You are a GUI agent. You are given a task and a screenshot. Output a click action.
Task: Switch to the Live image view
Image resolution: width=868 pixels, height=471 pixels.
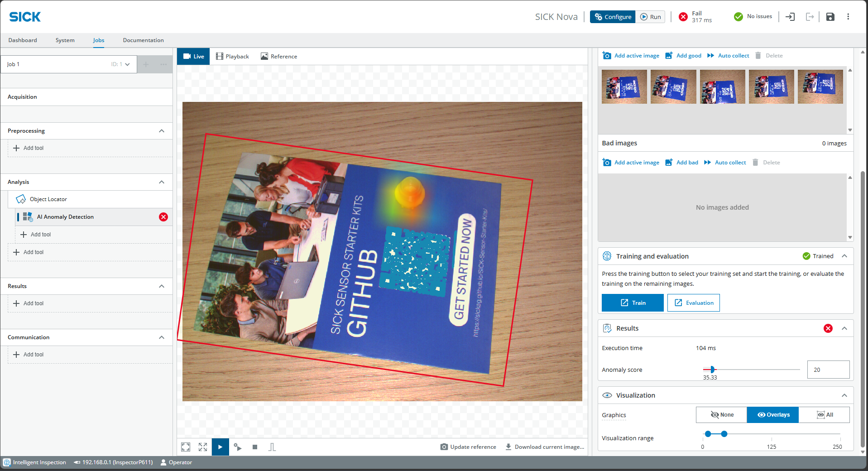[x=193, y=57]
